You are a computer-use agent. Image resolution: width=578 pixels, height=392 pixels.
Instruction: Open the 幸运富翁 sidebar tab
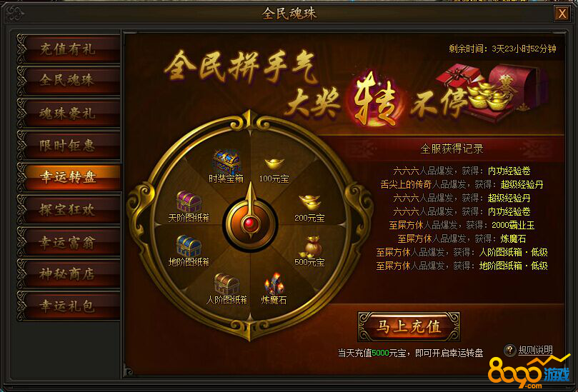point(69,243)
